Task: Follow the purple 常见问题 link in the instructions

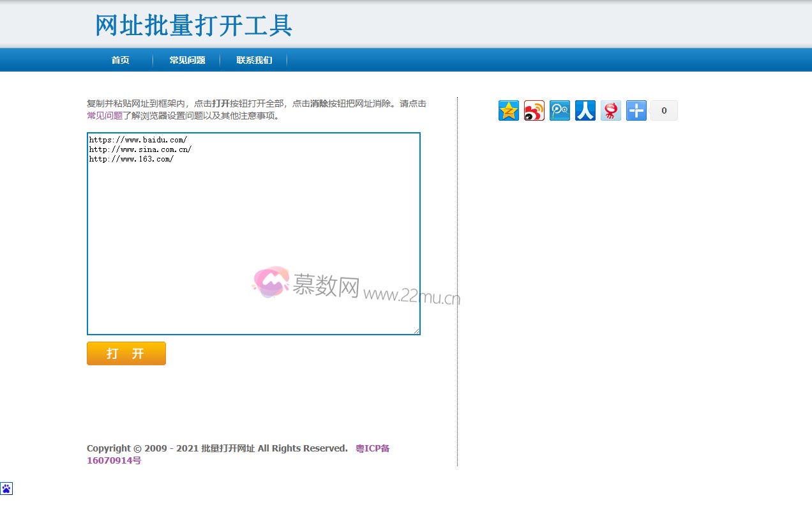Action: 105,116
